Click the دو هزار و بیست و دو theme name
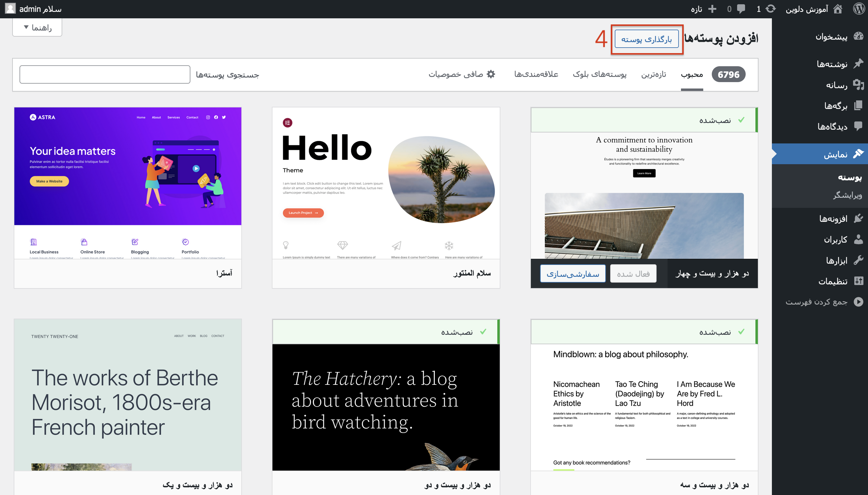The image size is (868, 495). (x=457, y=485)
